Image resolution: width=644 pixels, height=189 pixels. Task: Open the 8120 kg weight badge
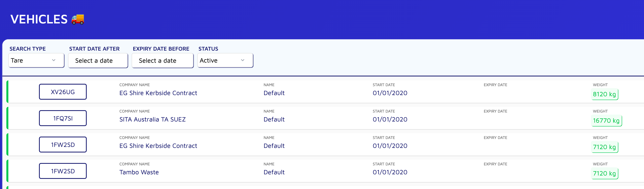(x=604, y=94)
